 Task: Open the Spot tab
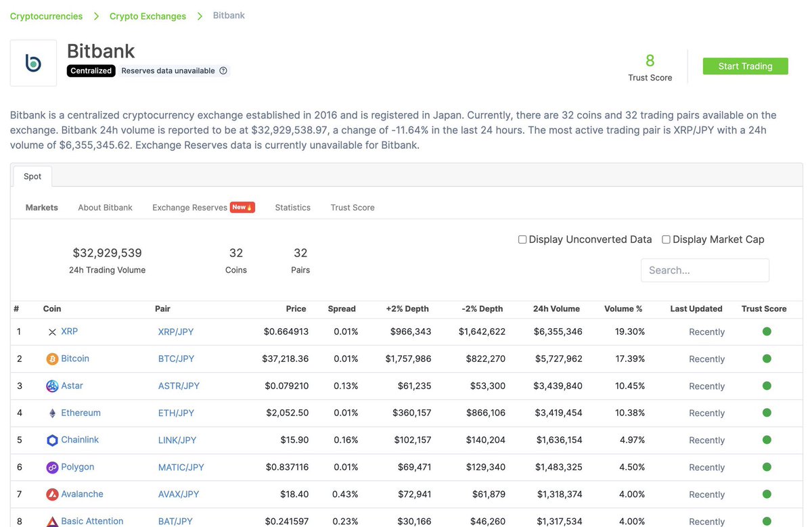(32, 177)
